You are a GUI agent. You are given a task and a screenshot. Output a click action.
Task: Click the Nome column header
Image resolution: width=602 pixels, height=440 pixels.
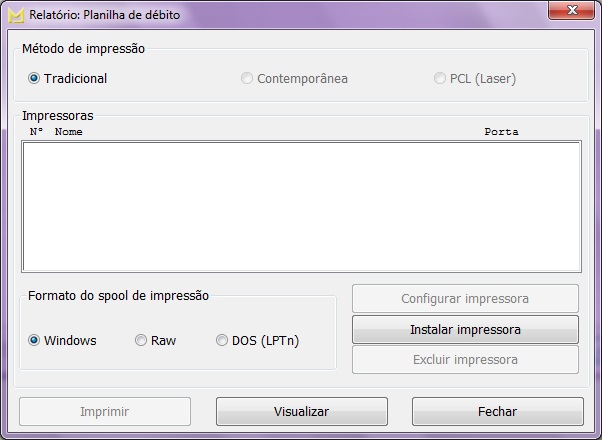click(x=68, y=131)
